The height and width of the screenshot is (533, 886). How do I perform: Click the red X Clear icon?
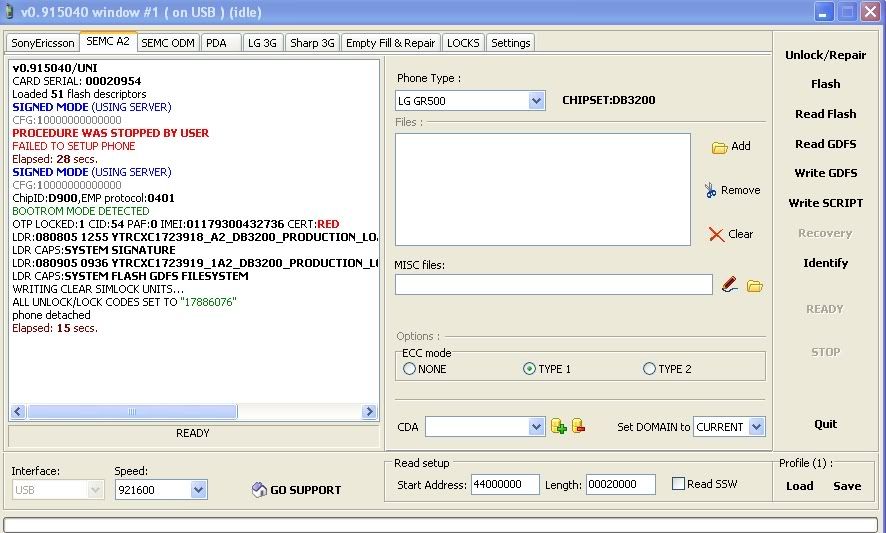pos(716,235)
